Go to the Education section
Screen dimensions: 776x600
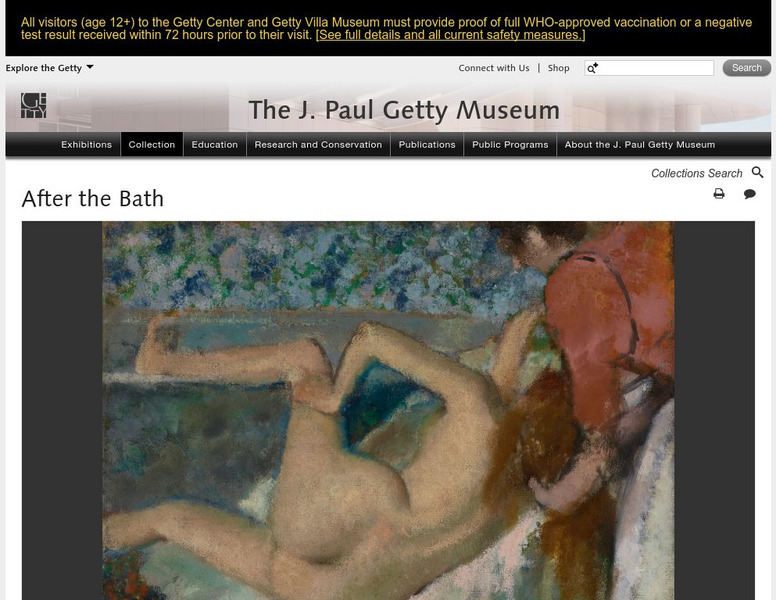(x=215, y=145)
